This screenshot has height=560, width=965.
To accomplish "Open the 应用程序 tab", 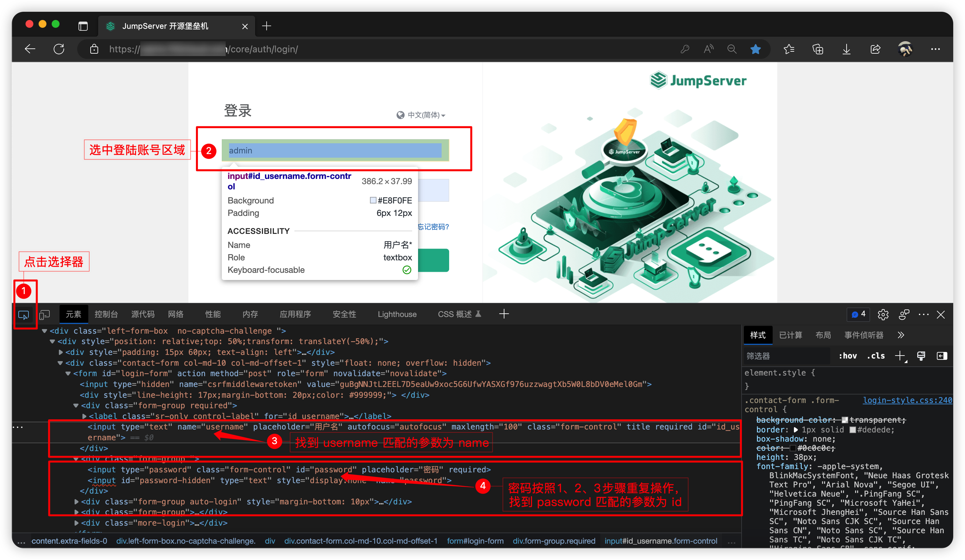I will [x=295, y=314].
